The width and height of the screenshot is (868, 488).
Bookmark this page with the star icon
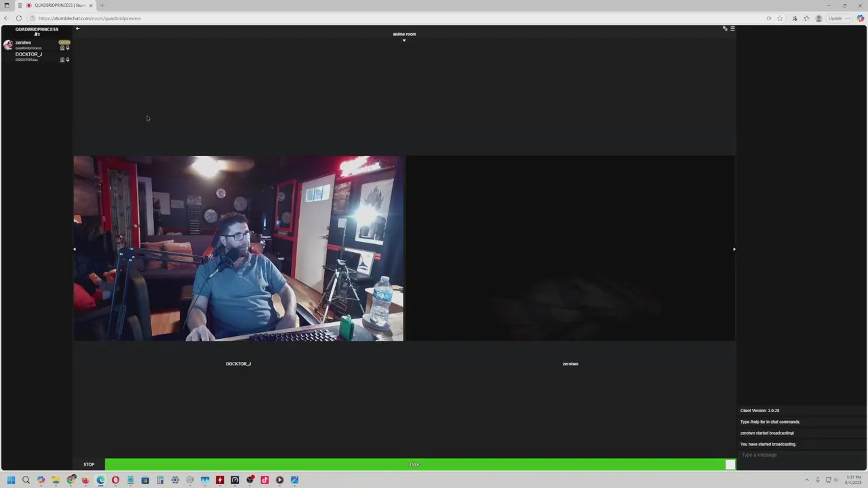(x=780, y=18)
